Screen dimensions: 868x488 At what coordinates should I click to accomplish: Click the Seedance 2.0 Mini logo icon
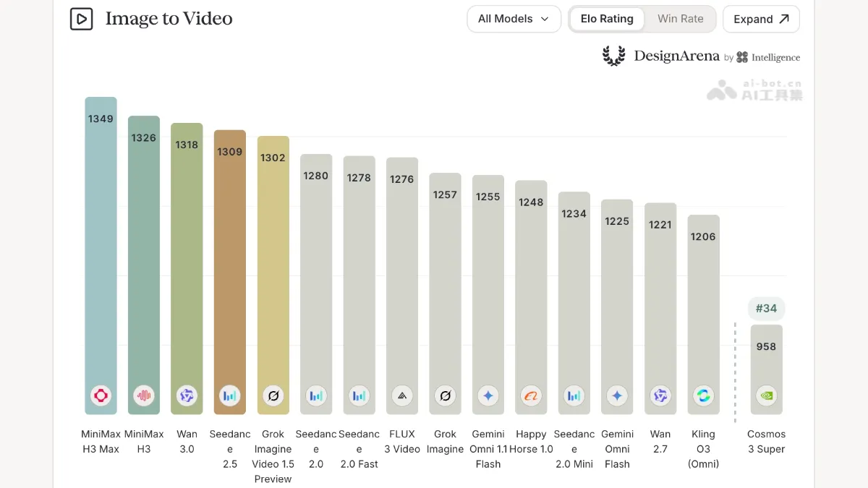click(x=574, y=395)
